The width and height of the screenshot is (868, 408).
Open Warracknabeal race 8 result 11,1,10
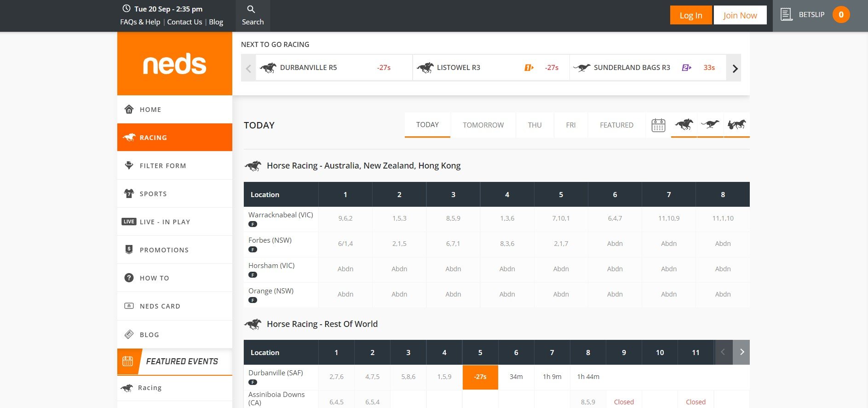coord(723,219)
